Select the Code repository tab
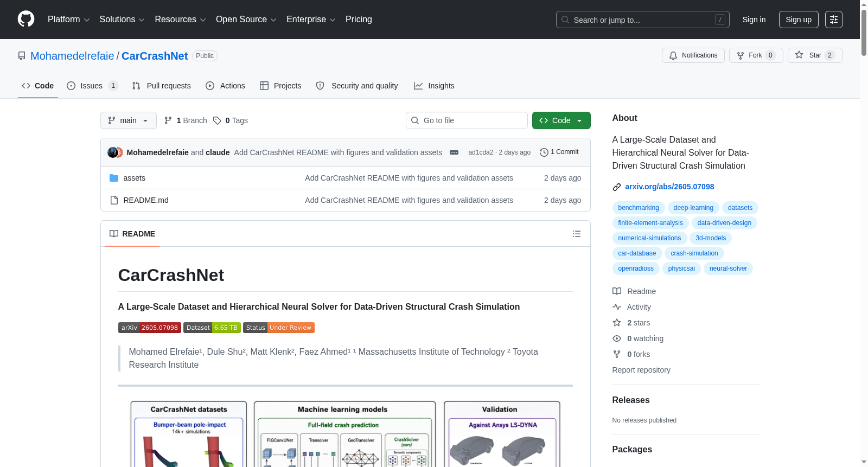 [38, 86]
